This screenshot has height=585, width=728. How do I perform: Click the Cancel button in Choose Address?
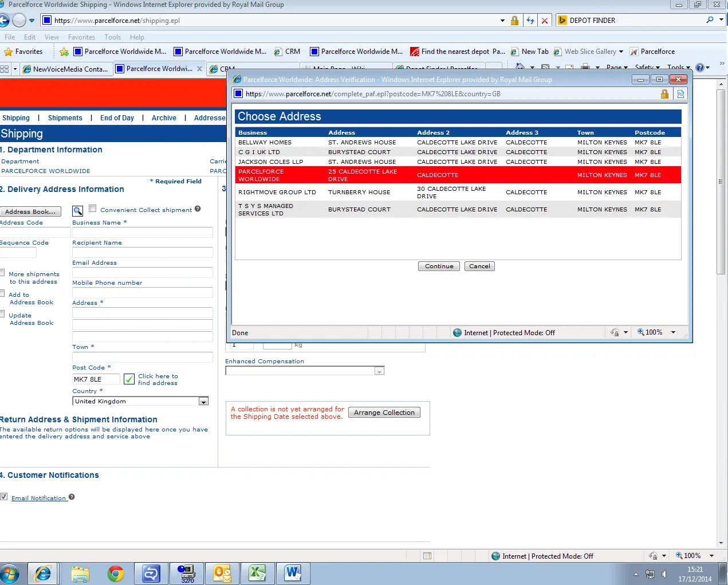pos(480,266)
